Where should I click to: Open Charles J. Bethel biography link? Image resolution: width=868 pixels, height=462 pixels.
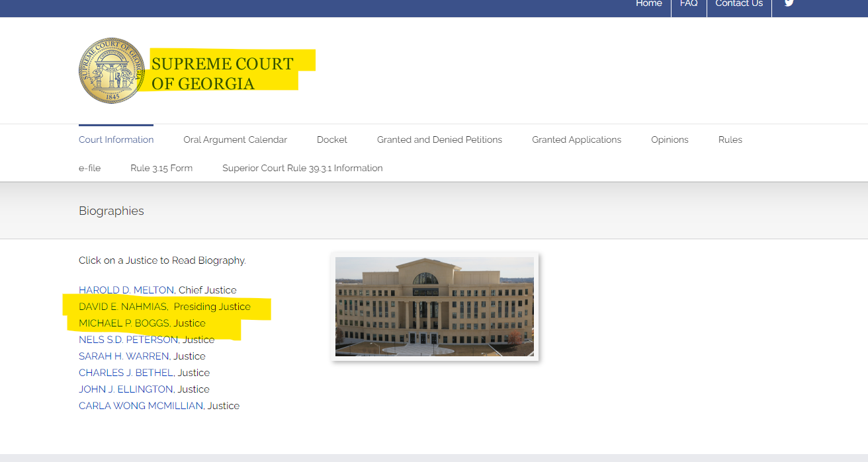[x=126, y=373]
